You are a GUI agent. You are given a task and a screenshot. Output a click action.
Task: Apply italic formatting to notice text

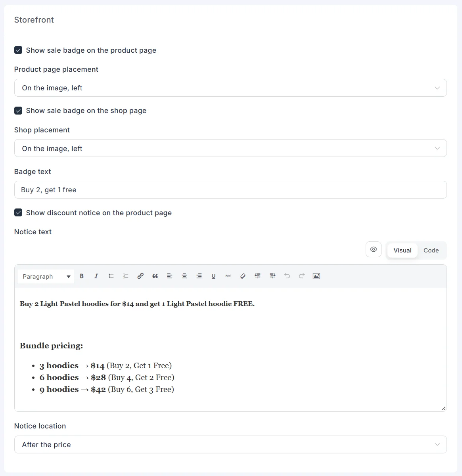click(96, 276)
